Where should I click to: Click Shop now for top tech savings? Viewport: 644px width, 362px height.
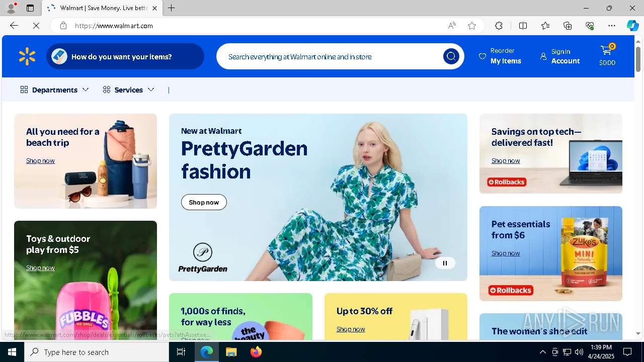(506, 161)
